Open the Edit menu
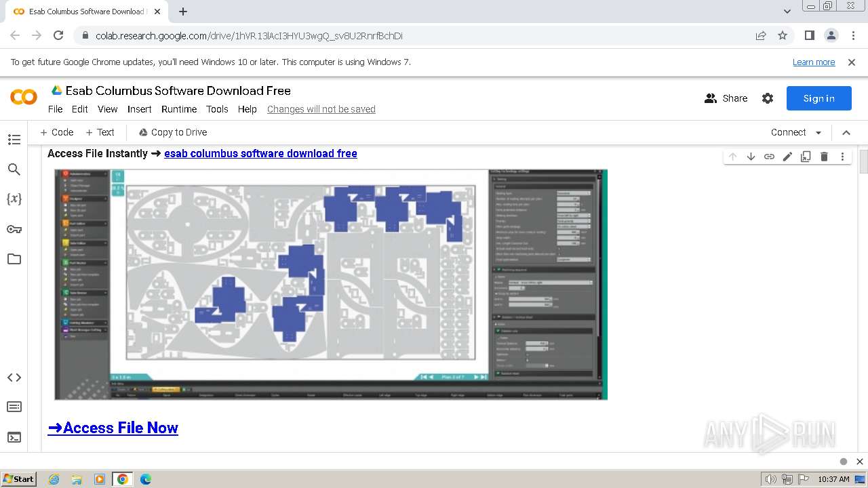Viewport: 868px width, 488px height. pos(80,109)
